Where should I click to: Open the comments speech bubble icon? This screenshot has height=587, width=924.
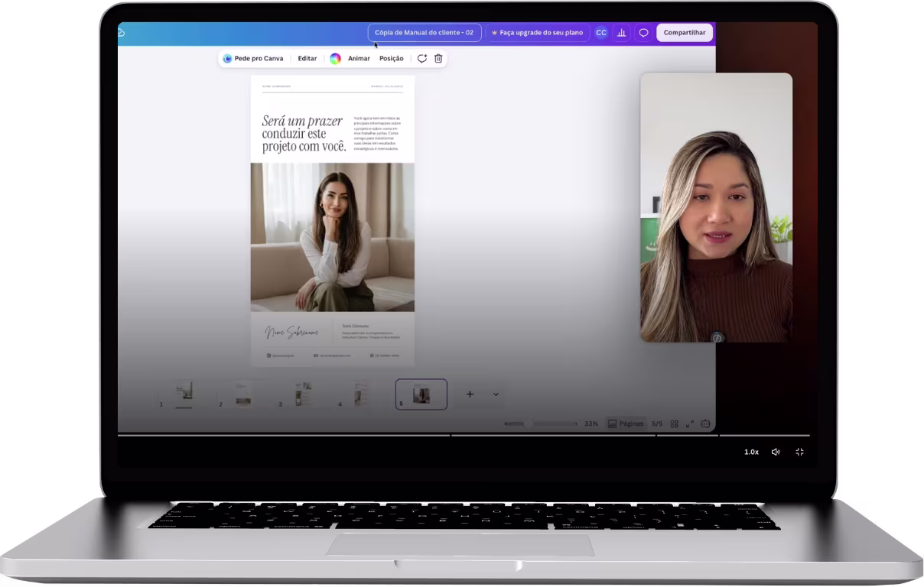pos(643,33)
